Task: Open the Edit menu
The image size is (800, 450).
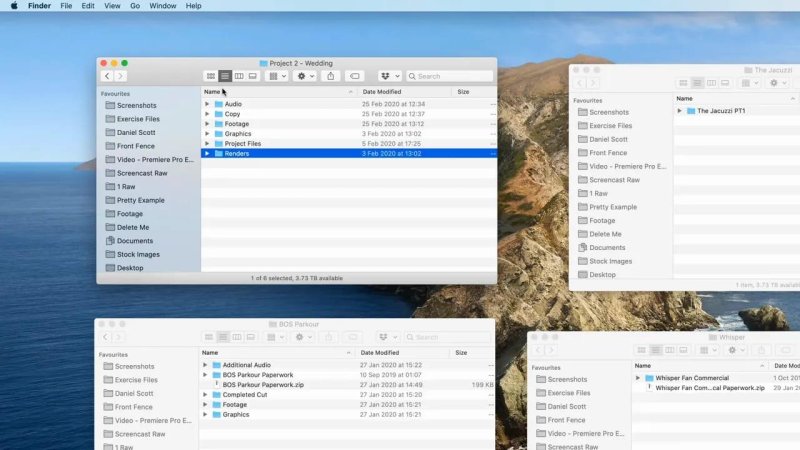Action: [88, 6]
